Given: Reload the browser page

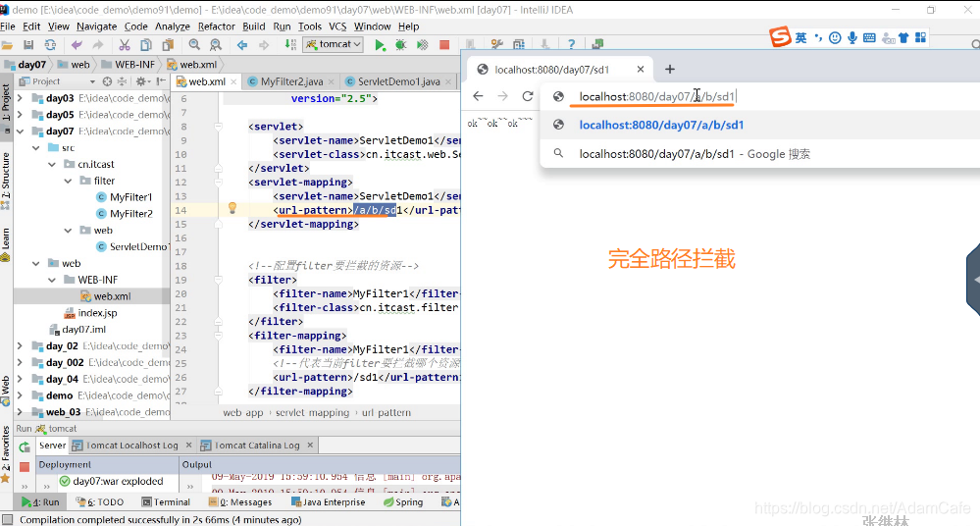Looking at the screenshot, I should click(x=528, y=96).
